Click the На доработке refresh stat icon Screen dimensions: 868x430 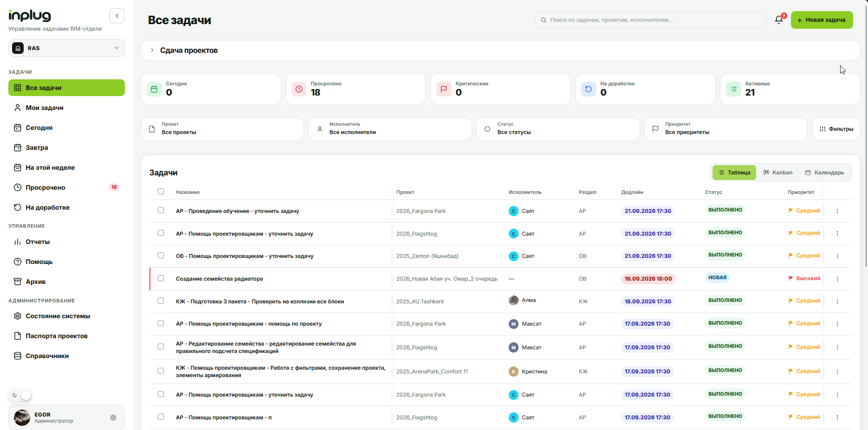[589, 89]
